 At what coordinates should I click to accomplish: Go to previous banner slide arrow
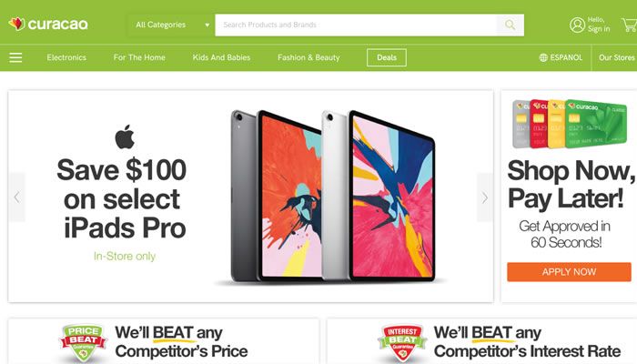point(16,197)
